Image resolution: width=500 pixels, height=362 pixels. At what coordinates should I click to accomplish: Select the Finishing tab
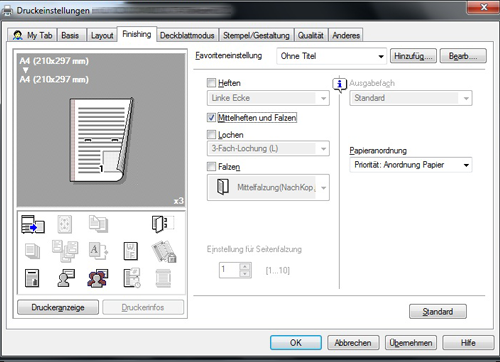[137, 34]
